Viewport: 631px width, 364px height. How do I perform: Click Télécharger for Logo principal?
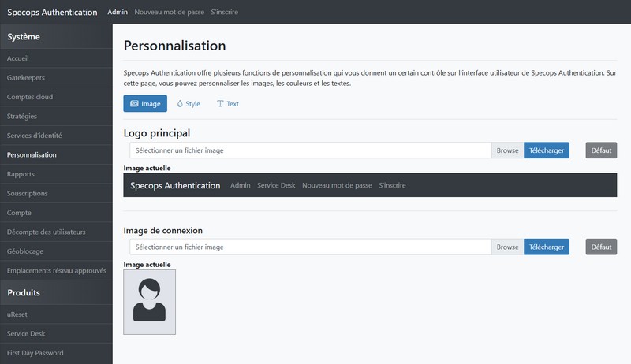546,150
